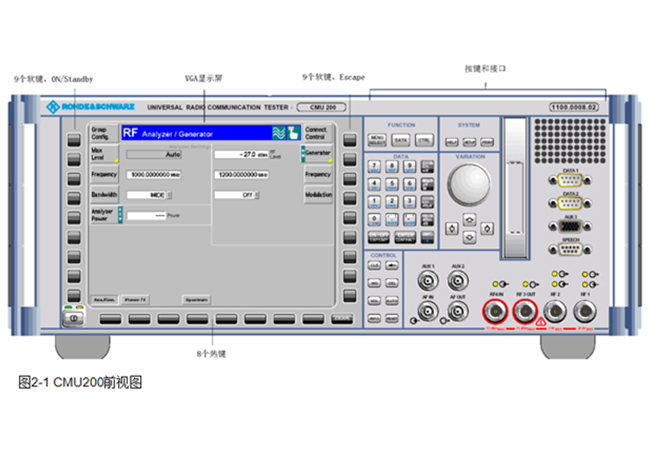This screenshot has width=650, height=450.
Task: Tap the 9 key on the DATA keypad
Action: 410,167
